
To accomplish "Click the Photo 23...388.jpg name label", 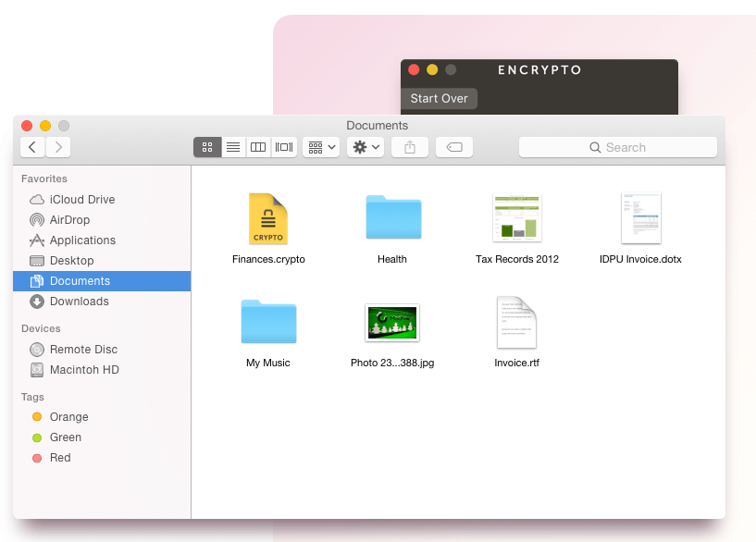I will click(x=392, y=363).
